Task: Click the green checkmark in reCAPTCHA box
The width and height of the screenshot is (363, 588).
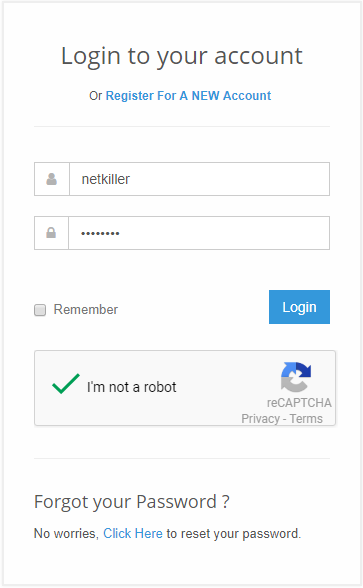Action: 66,384
